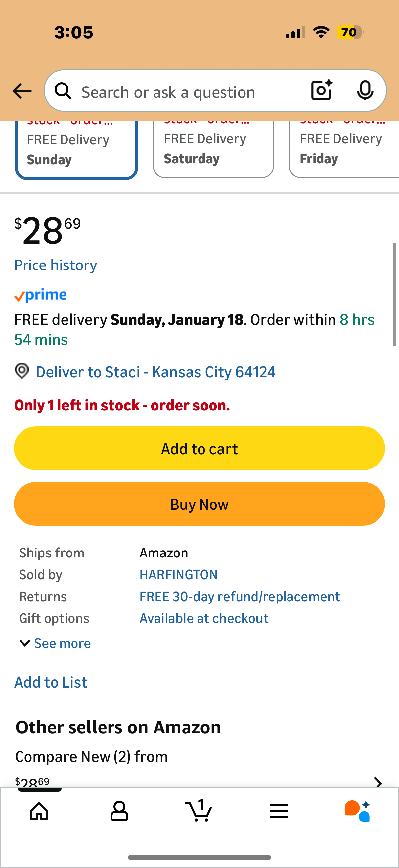Viewport: 399px width, 868px height.
Task: Tap the delivery location pin icon
Action: (22, 371)
